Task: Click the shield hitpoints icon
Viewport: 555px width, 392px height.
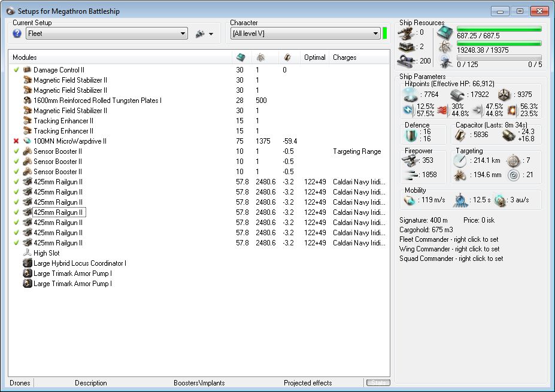Action: [x=410, y=95]
